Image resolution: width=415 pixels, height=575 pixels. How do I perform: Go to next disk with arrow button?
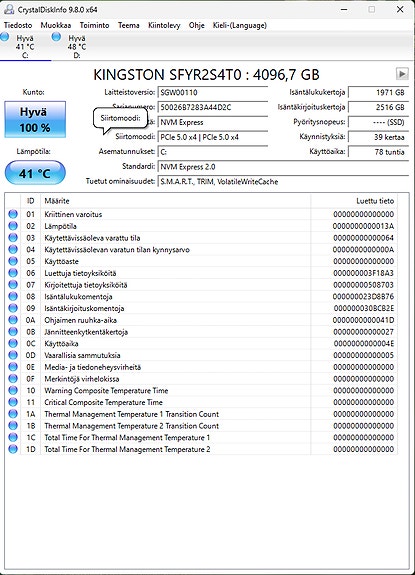[402, 74]
